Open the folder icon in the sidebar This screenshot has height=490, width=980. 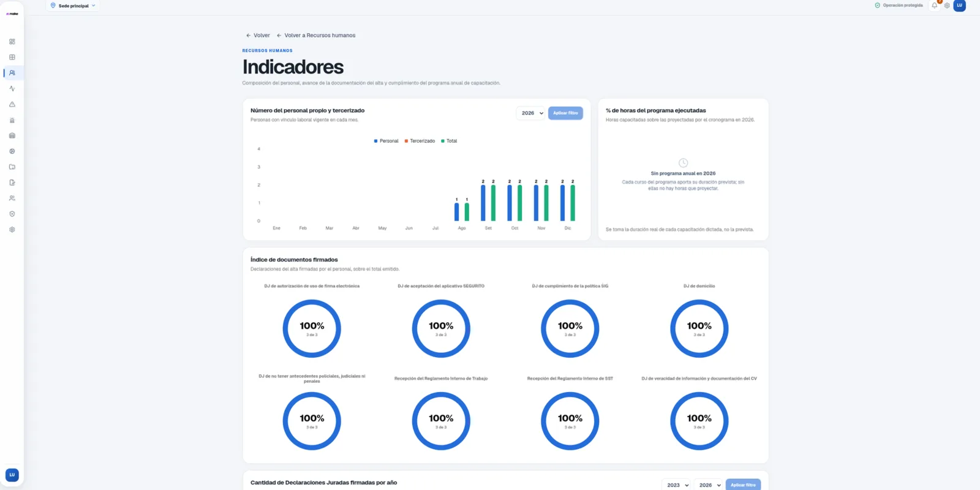tap(12, 167)
